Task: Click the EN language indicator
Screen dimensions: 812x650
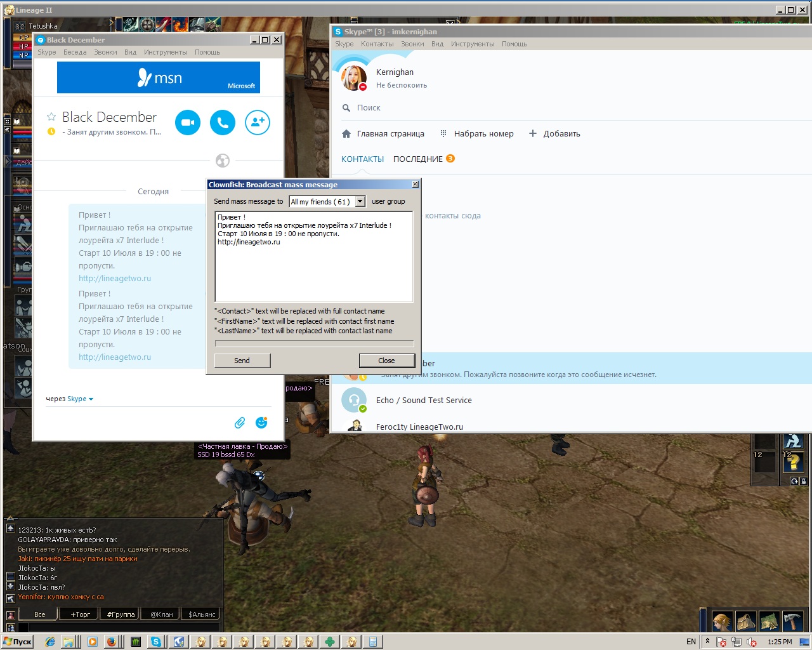Action: click(691, 642)
